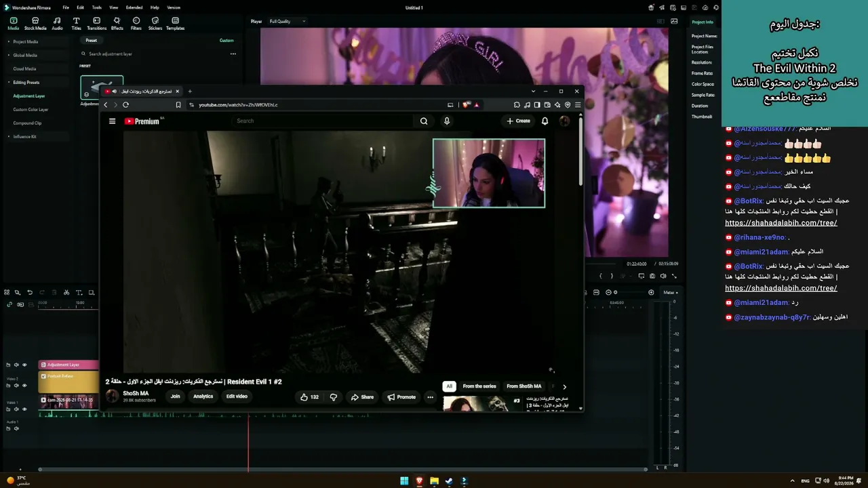Open the Transitions tab
The width and height of the screenshot is (868, 488).
[96, 24]
